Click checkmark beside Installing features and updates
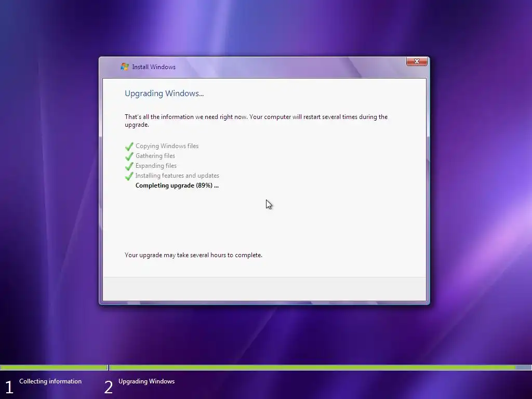 coord(129,176)
